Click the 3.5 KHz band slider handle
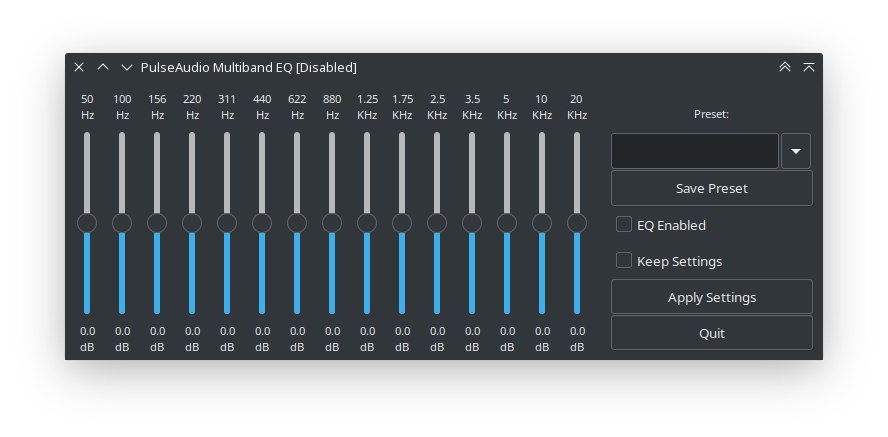 point(472,223)
